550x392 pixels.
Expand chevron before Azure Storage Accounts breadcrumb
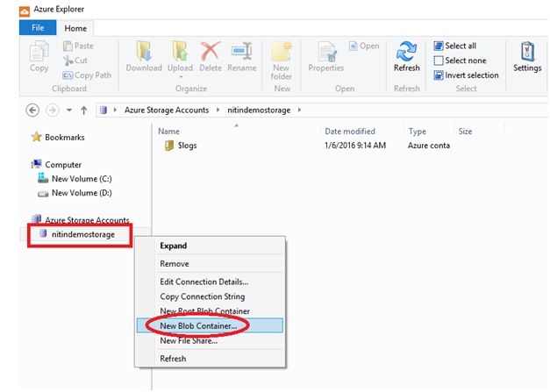[115, 110]
